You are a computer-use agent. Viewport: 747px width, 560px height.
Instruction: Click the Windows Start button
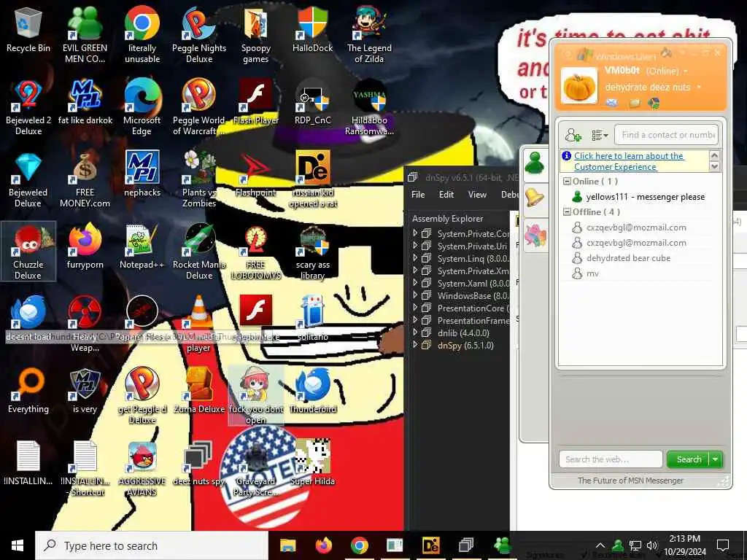[18, 545]
